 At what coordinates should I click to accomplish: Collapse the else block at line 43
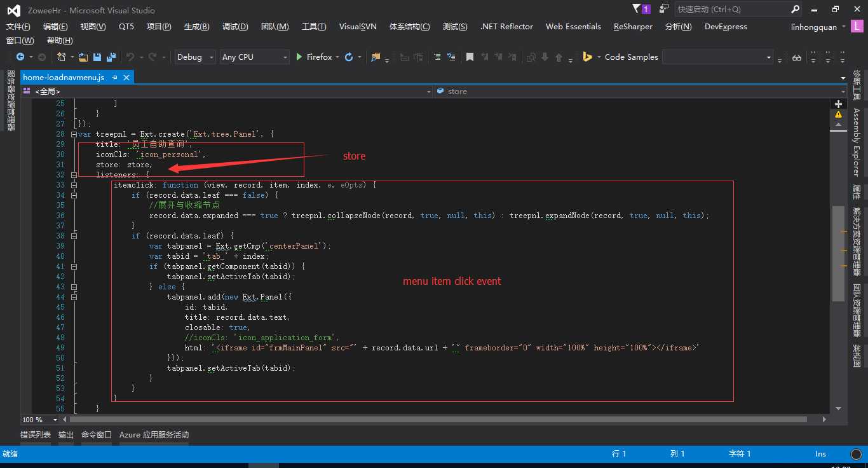(74, 287)
